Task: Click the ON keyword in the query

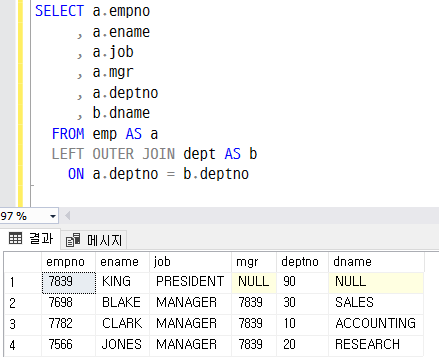Action: click(76, 174)
